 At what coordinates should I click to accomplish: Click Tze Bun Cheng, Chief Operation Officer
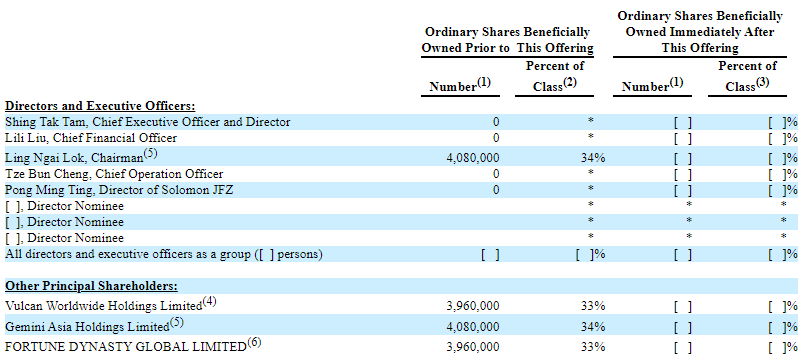pos(114,174)
